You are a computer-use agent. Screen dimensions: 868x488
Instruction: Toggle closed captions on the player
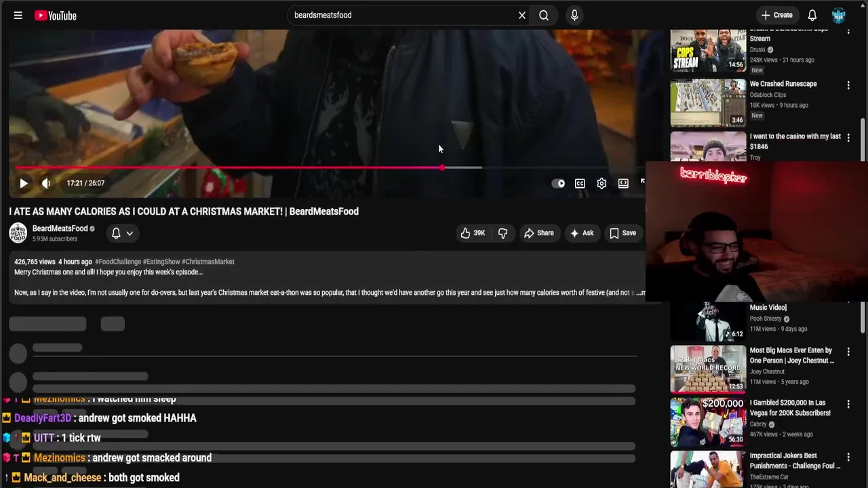[580, 183]
